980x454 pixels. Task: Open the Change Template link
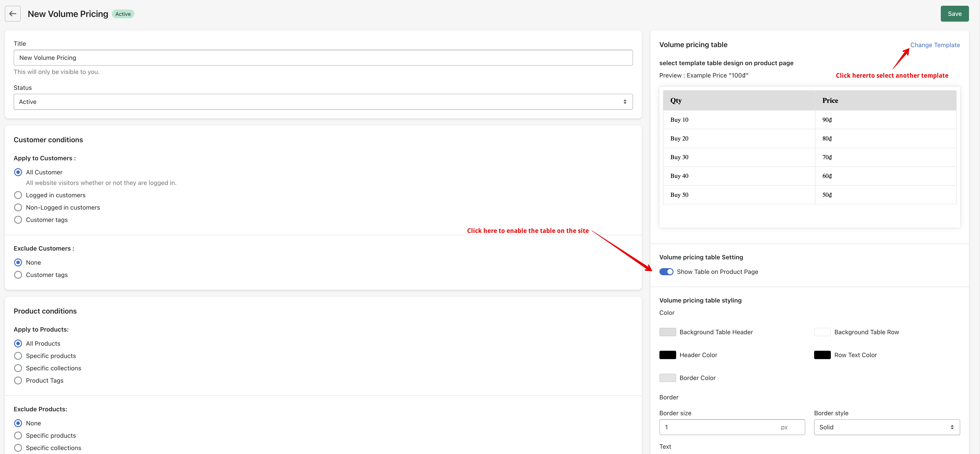coord(935,45)
